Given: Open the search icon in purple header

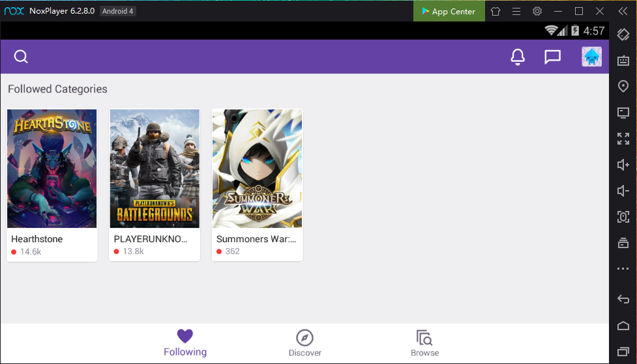Looking at the screenshot, I should pyautogui.click(x=21, y=57).
